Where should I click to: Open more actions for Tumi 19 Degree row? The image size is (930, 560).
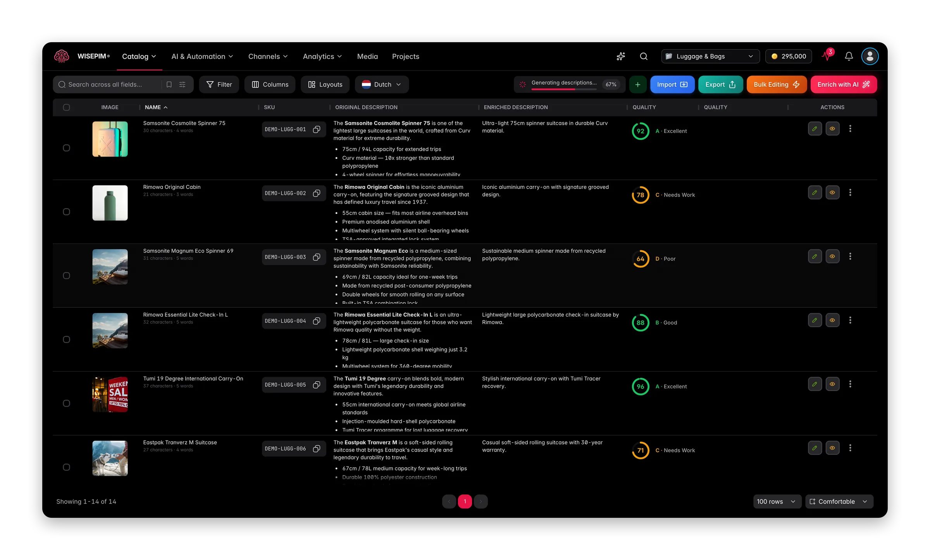(850, 384)
